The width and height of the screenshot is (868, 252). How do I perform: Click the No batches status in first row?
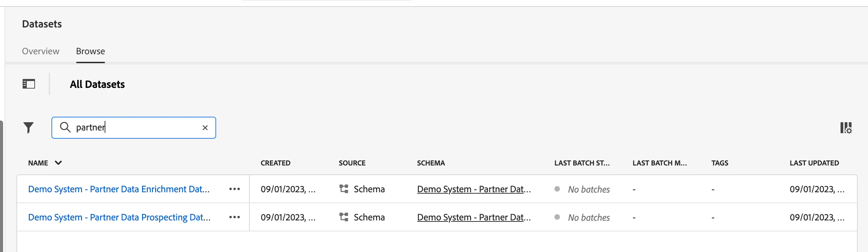[x=589, y=189]
